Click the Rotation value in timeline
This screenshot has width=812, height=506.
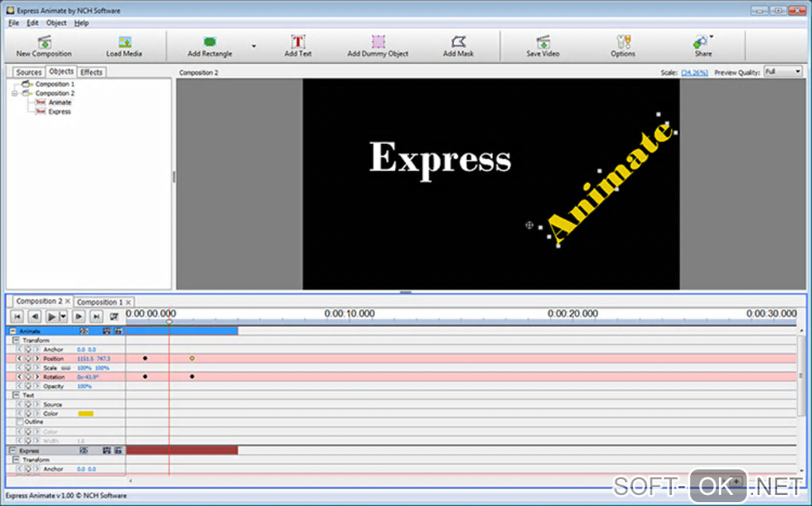(88, 377)
